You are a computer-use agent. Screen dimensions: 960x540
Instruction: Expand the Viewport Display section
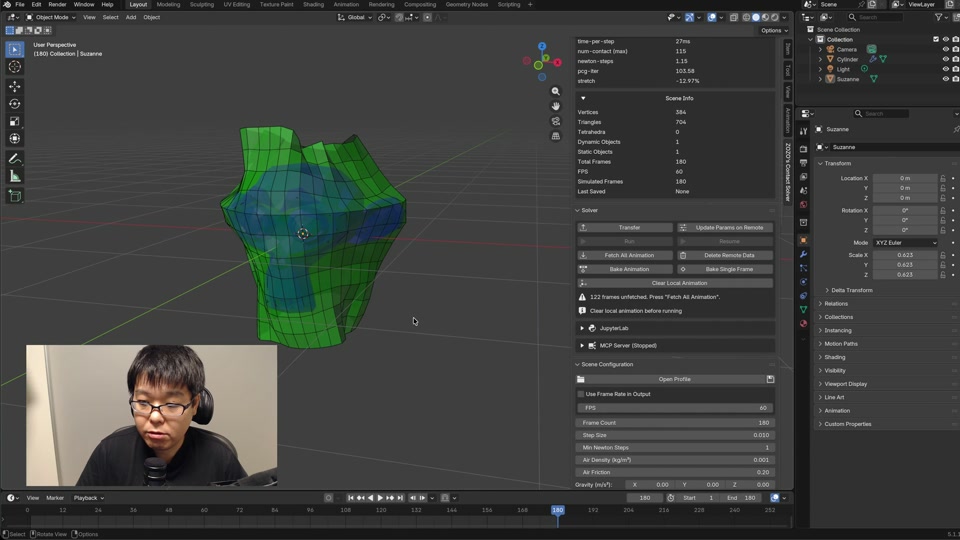(820, 384)
